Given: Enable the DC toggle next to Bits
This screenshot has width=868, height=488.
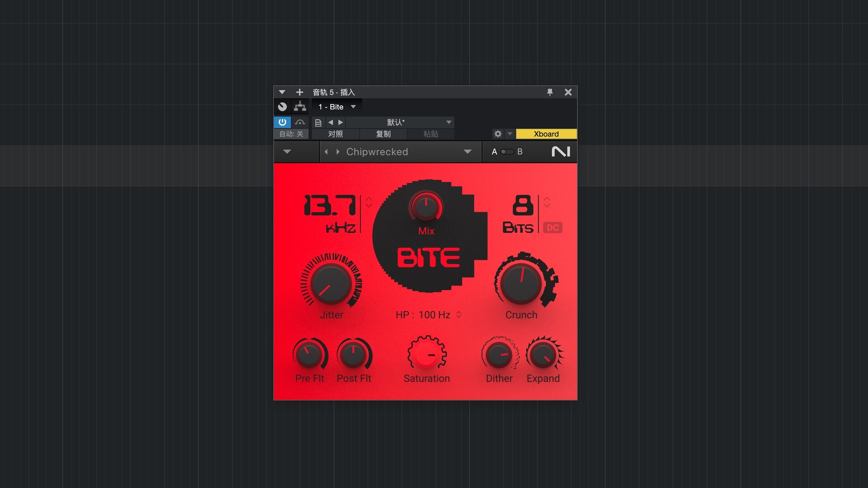Looking at the screenshot, I should click(x=554, y=228).
